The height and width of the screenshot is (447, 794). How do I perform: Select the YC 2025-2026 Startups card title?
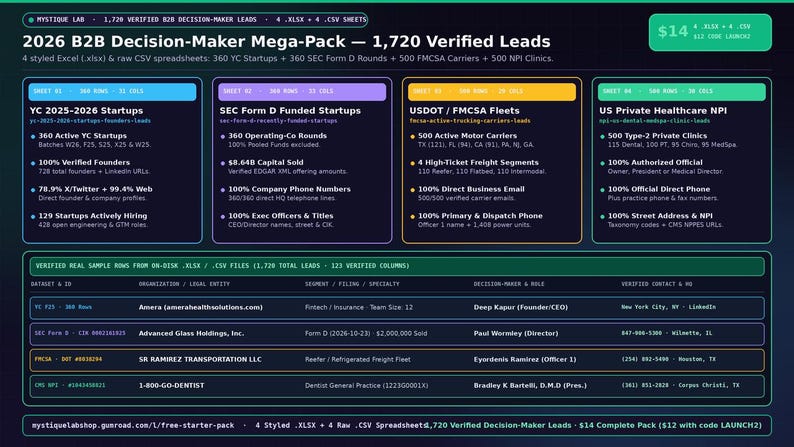point(86,110)
